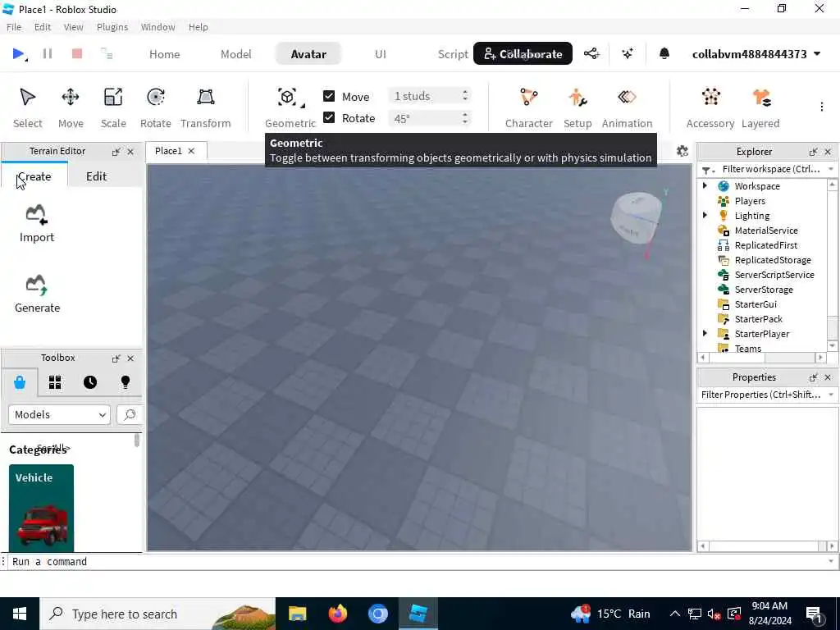Open ribbon overflow three-dots menu
840x630 pixels.
click(821, 107)
